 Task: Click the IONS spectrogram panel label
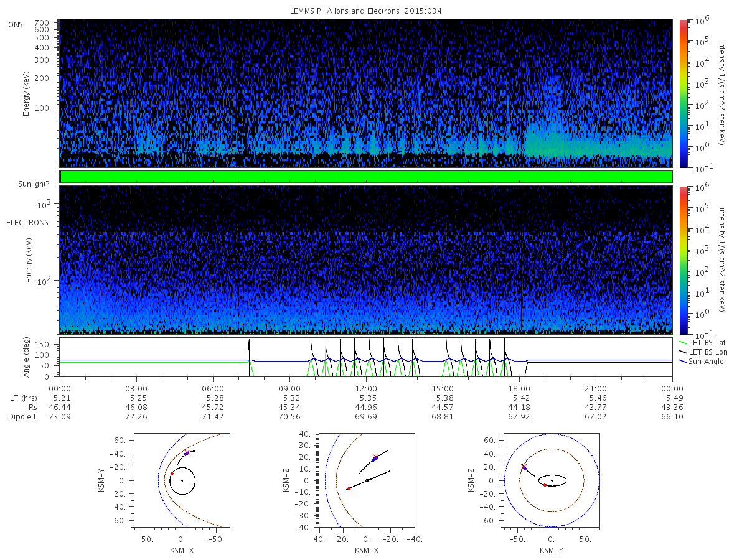coord(16,24)
